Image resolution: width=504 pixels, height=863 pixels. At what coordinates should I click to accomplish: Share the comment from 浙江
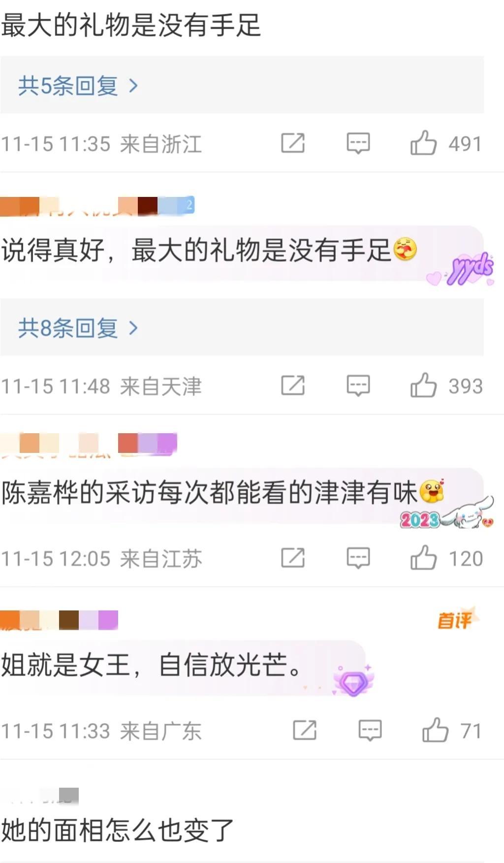click(x=293, y=143)
